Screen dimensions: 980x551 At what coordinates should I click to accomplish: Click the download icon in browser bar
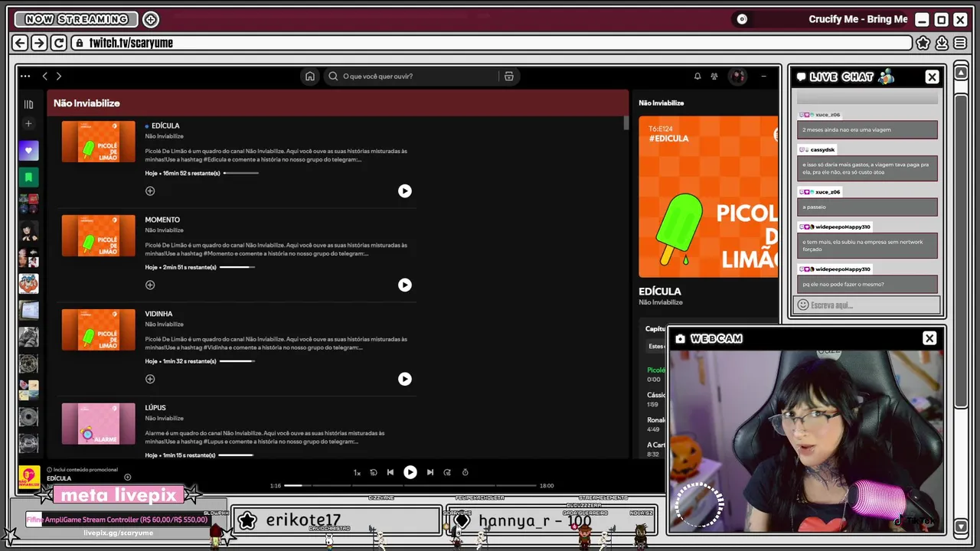click(x=942, y=43)
